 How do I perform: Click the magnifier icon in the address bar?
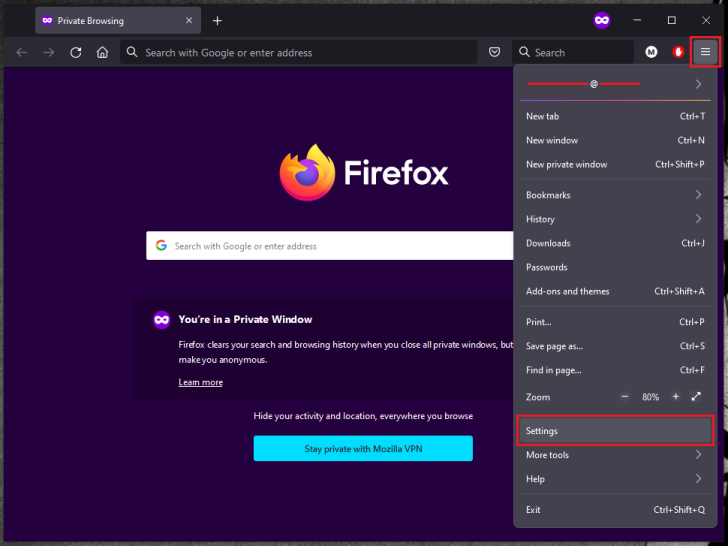tap(132, 52)
